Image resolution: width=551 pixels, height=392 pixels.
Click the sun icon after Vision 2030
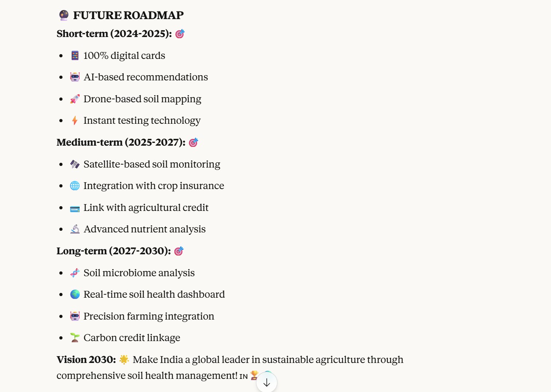point(124,360)
